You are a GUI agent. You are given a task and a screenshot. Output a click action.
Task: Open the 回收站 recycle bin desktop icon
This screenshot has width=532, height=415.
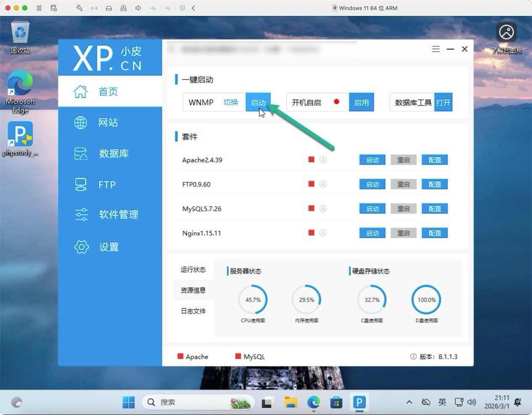(20, 38)
